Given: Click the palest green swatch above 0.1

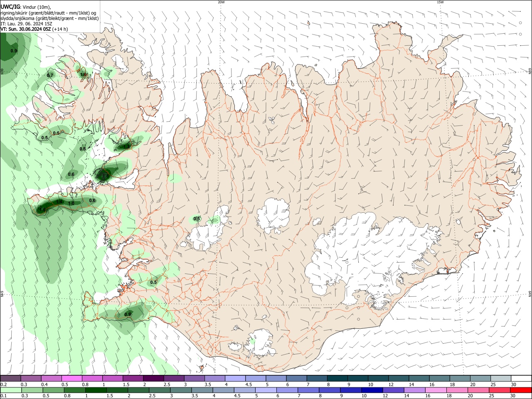Looking at the screenshot, I should coord(11,390).
